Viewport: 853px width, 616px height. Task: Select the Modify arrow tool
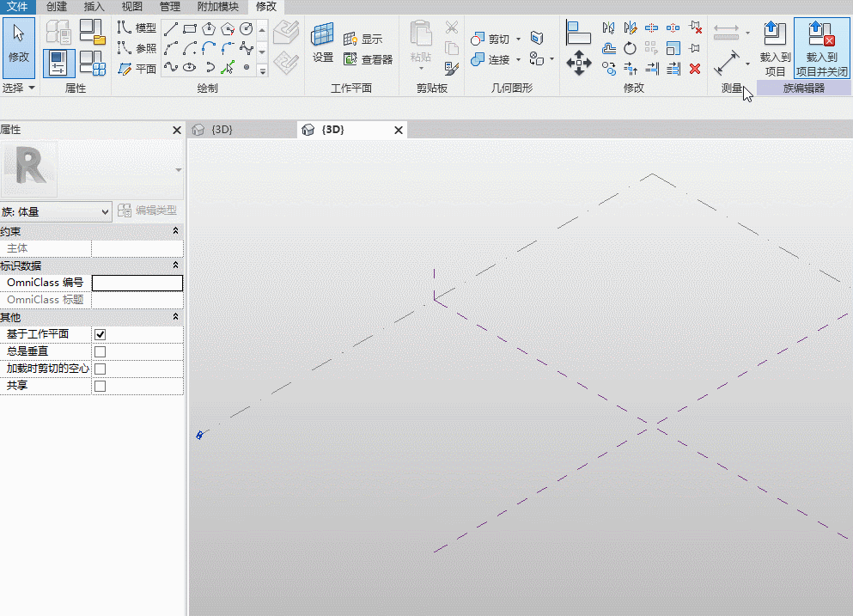19,48
